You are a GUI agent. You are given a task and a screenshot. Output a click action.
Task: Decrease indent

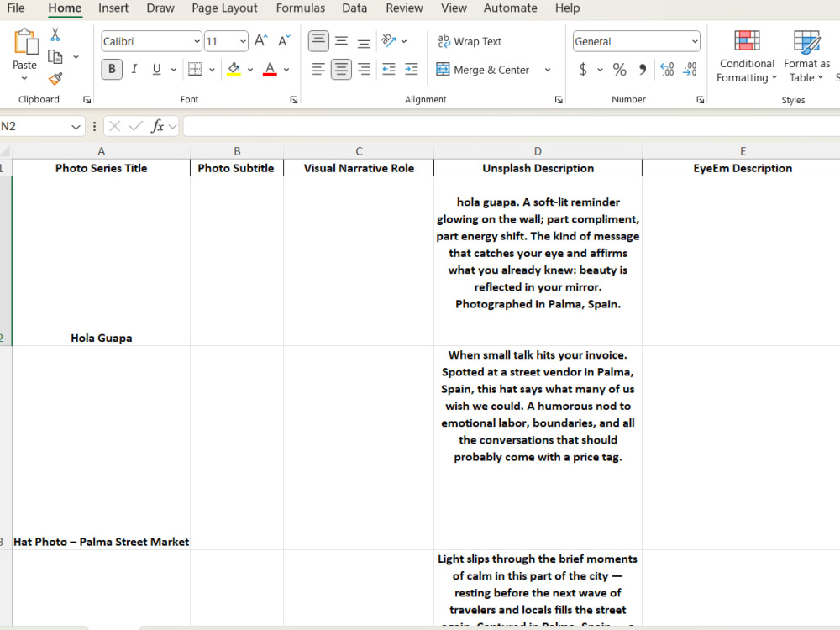click(x=389, y=69)
